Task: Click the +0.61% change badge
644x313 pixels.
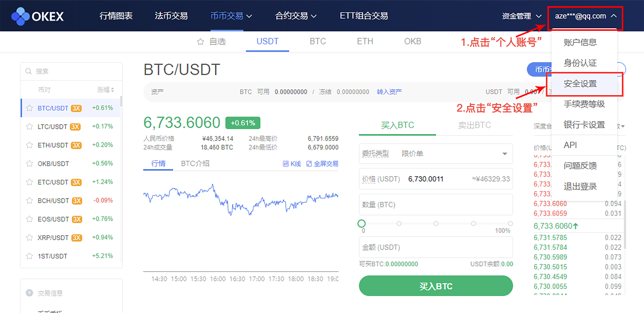Action: point(243,123)
